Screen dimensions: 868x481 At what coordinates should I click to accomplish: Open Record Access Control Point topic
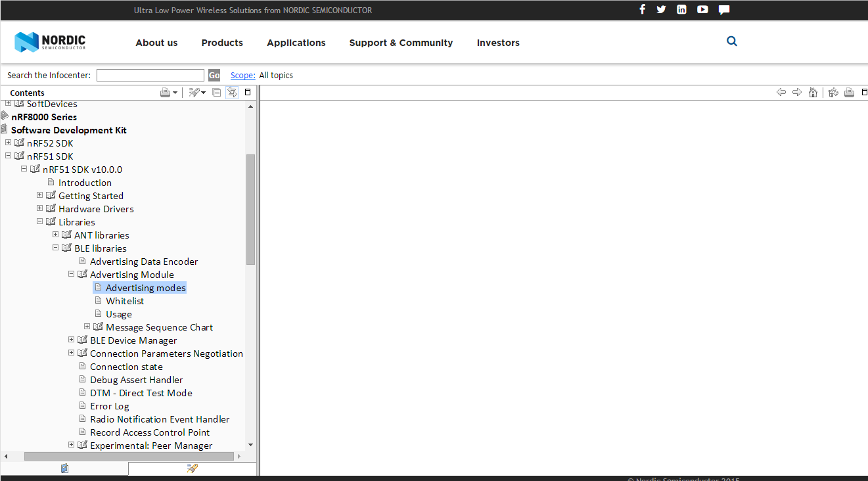click(x=150, y=432)
